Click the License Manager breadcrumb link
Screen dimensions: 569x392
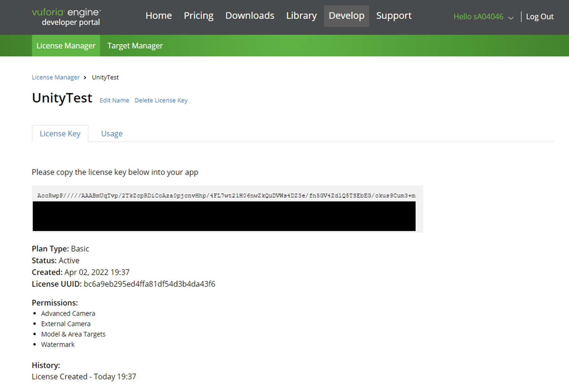[56, 77]
